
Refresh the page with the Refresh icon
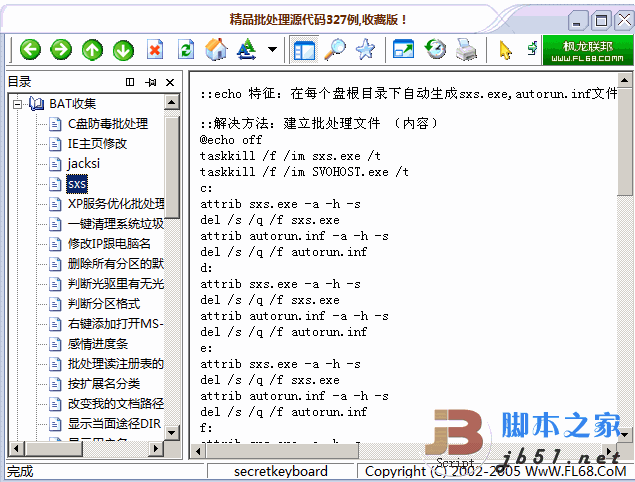point(185,50)
